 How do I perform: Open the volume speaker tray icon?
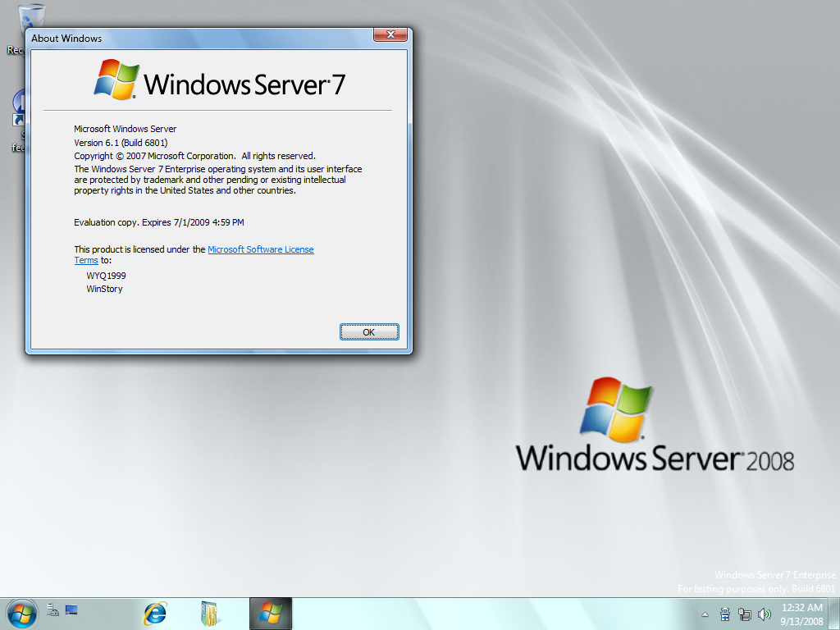(765, 614)
